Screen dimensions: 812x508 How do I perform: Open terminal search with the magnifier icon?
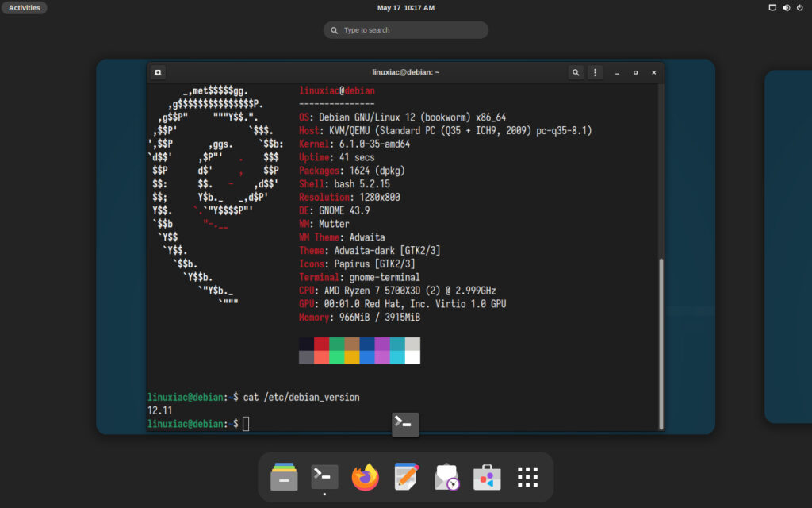(x=576, y=72)
